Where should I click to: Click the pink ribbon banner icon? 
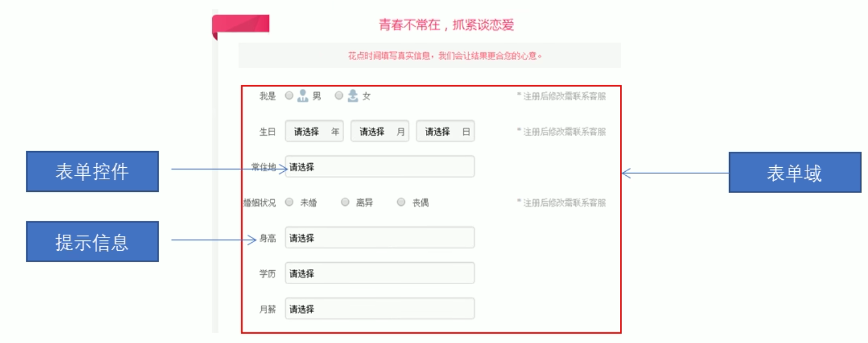240,26
